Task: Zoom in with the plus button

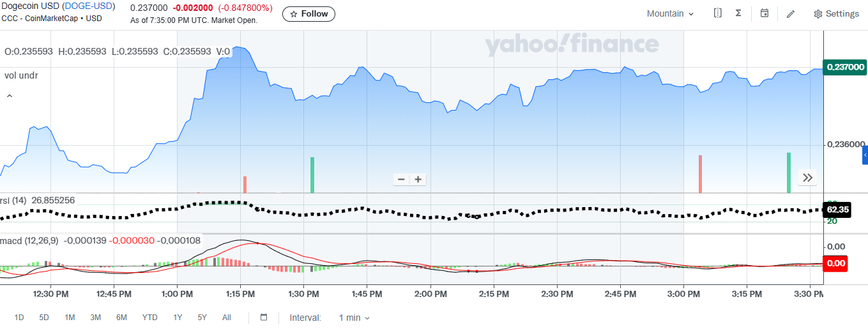Action: click(x=418, y=180)
